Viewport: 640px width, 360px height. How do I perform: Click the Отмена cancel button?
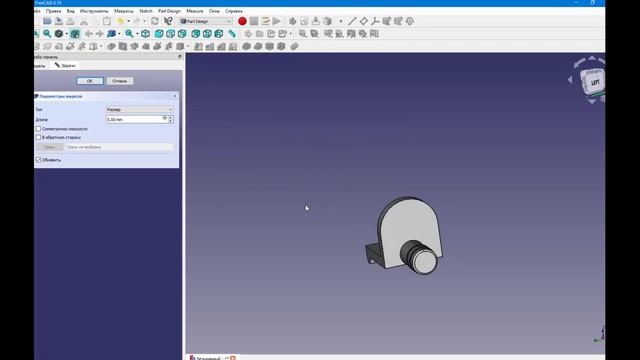[120, 81]
